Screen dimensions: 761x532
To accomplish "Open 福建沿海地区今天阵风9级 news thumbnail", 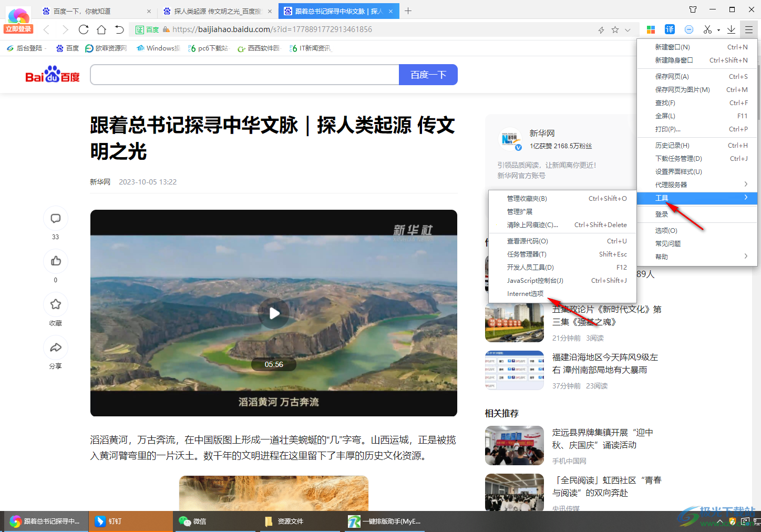I will [515, 371].
